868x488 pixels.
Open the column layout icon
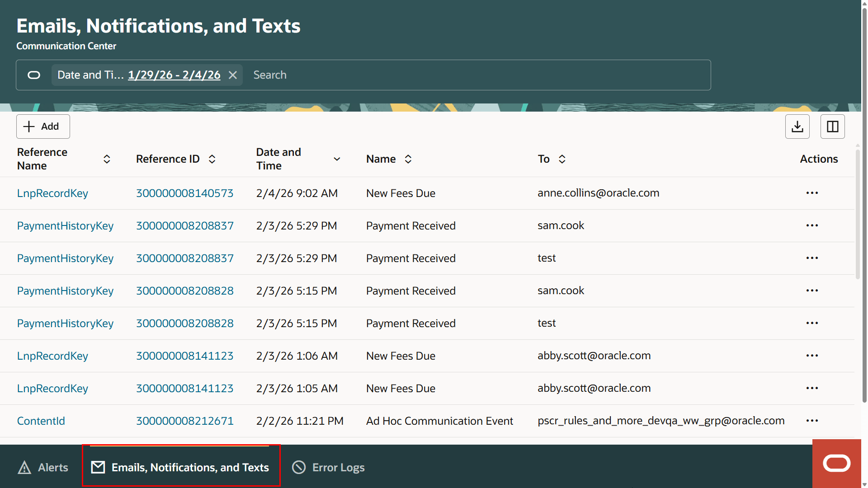click(x=832, y=127)
